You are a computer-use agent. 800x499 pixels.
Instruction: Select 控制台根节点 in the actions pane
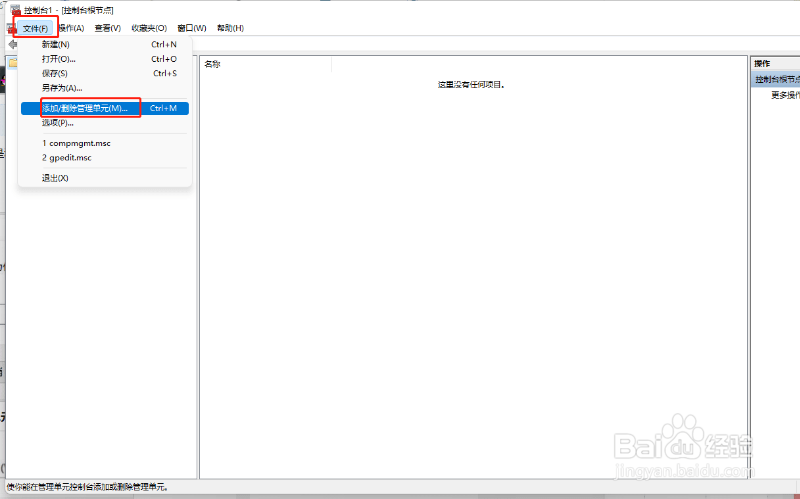click(776, 80)
